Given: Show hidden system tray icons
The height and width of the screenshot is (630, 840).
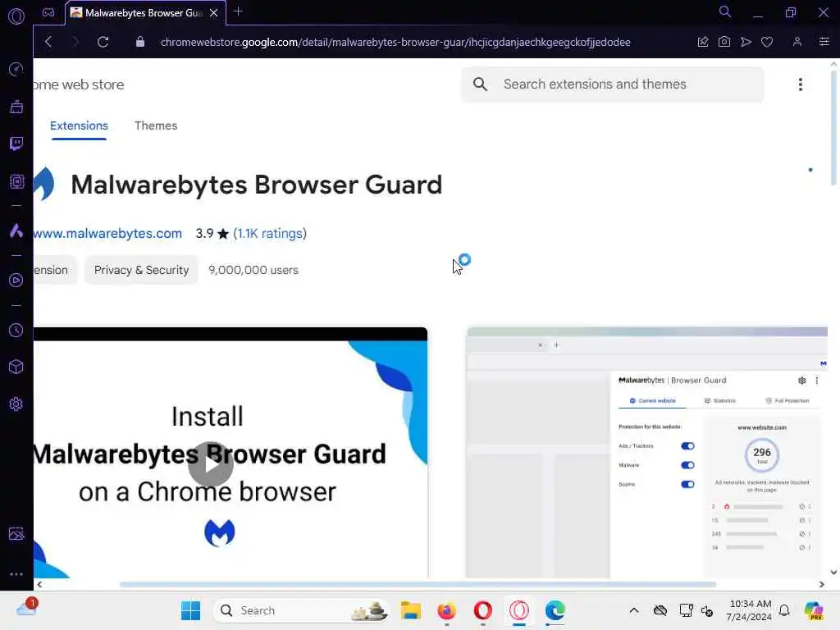Looking at the screenshot, I should click(634, 610).
